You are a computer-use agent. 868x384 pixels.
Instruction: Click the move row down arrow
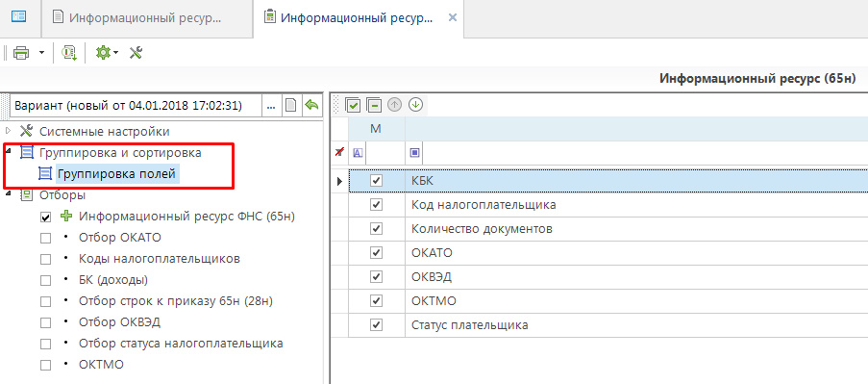[415, 104]
